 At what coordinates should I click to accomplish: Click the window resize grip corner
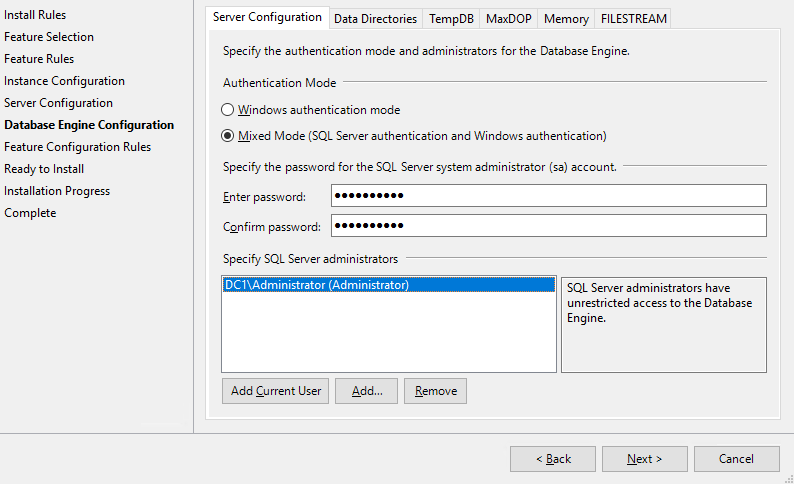pyautogui.click(x=788, y=478)
